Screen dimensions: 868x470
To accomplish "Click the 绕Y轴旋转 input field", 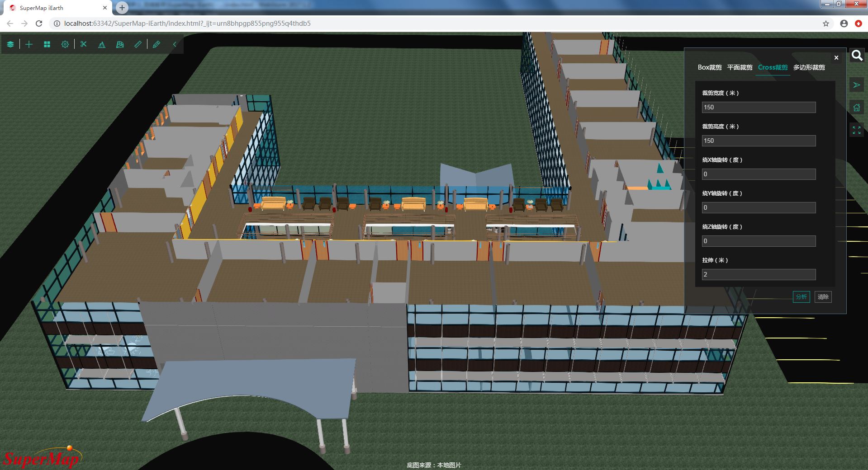I will 759,207.
